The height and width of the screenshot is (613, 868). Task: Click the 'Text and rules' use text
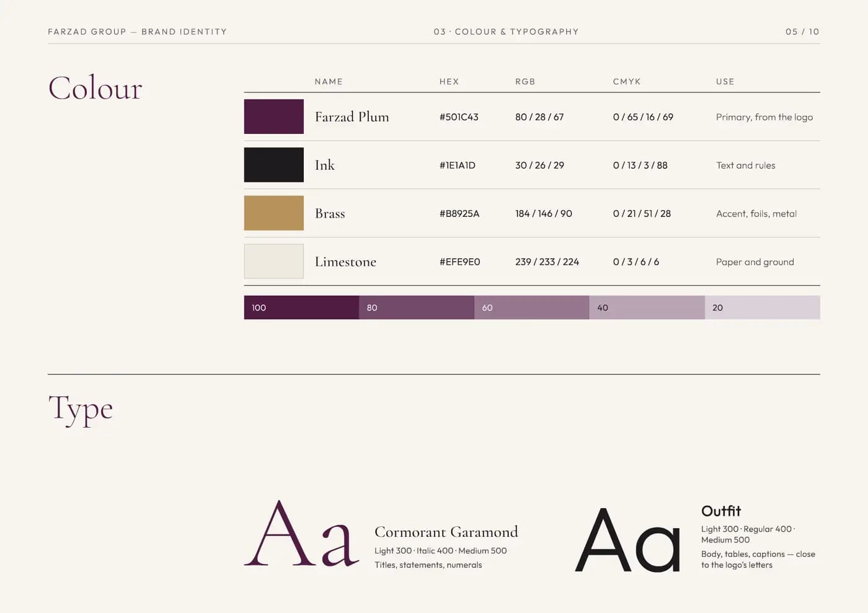coord(746,165)
